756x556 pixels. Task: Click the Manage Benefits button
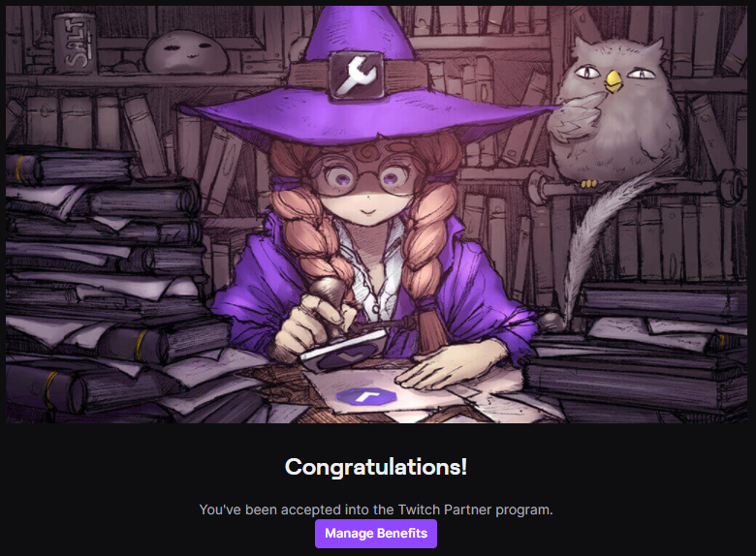pos(376,534)
